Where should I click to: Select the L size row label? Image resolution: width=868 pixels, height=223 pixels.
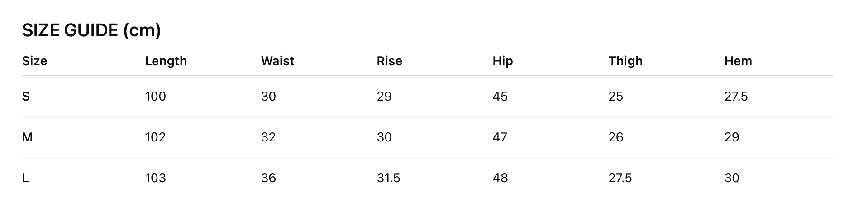click(25, 178)
